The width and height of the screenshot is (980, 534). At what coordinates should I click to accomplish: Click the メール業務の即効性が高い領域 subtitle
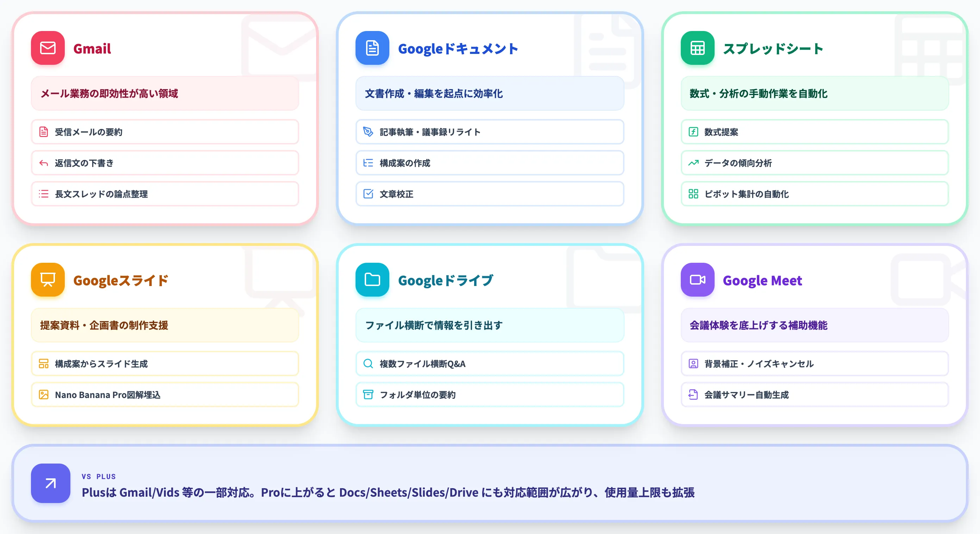pos(109,93)
